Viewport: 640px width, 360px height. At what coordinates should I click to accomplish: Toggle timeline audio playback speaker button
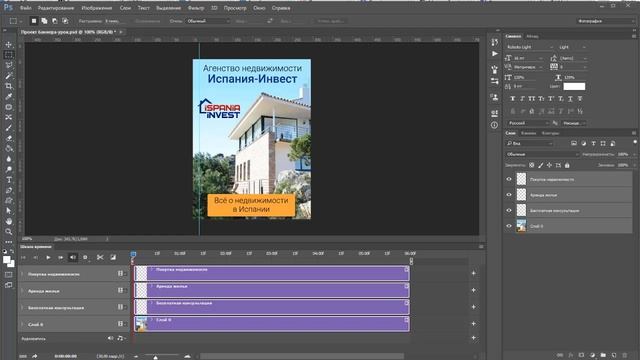[x=73, y=257]
